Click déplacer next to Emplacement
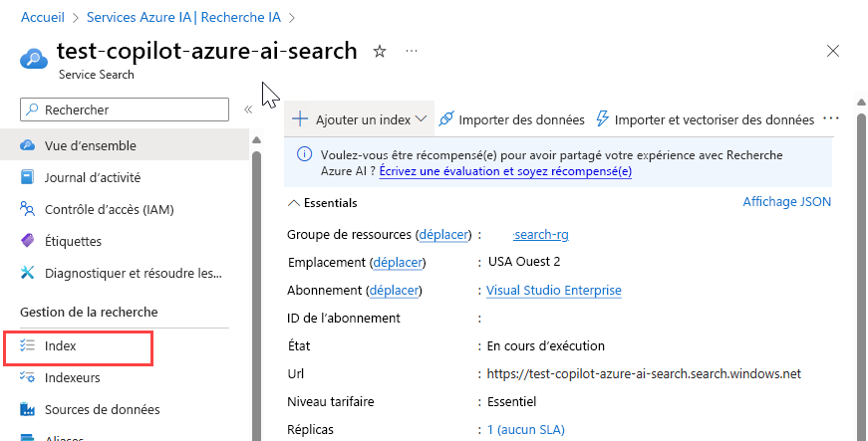Viewport: 868px width, 441px height. click(398, 263)
